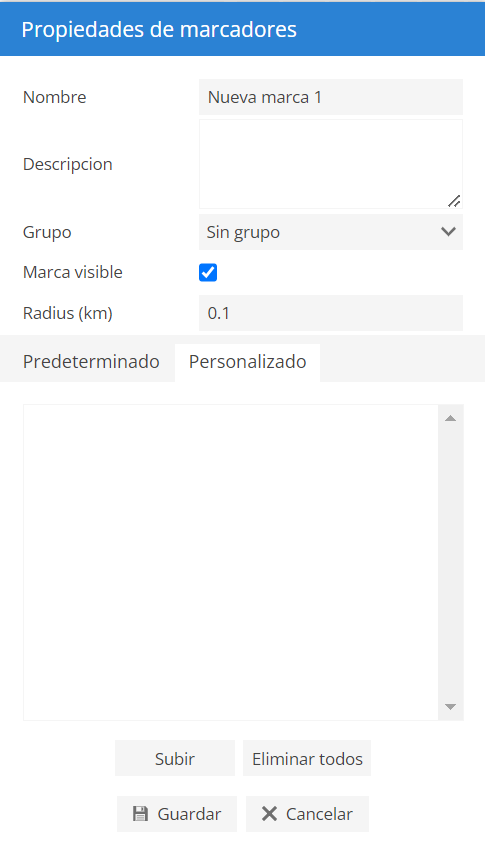Click the scrollbar up arrow in icon list
Image resolution: width=485 pixels, height=851 pixels.
(x=450, y=418)
